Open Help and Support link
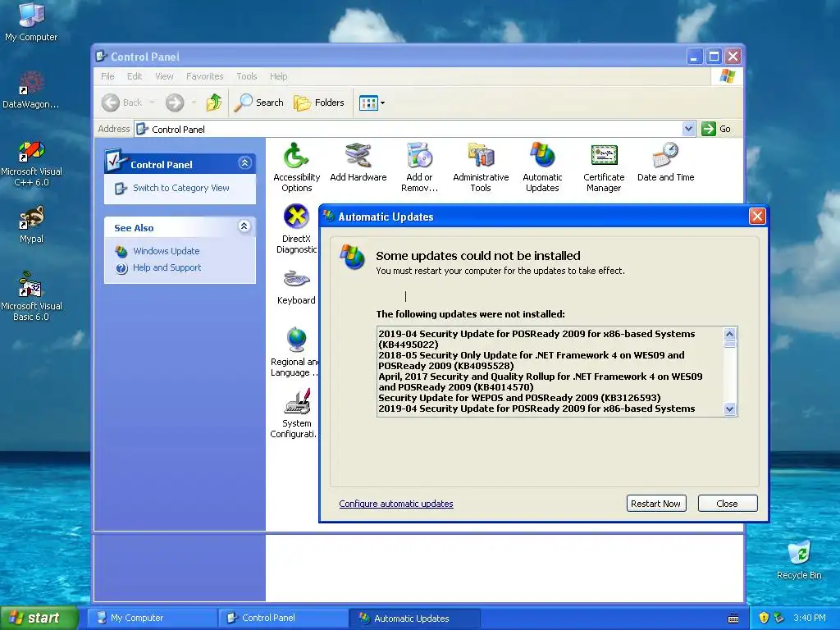Screen dimensions: 840x630 [x=167, y=267]
